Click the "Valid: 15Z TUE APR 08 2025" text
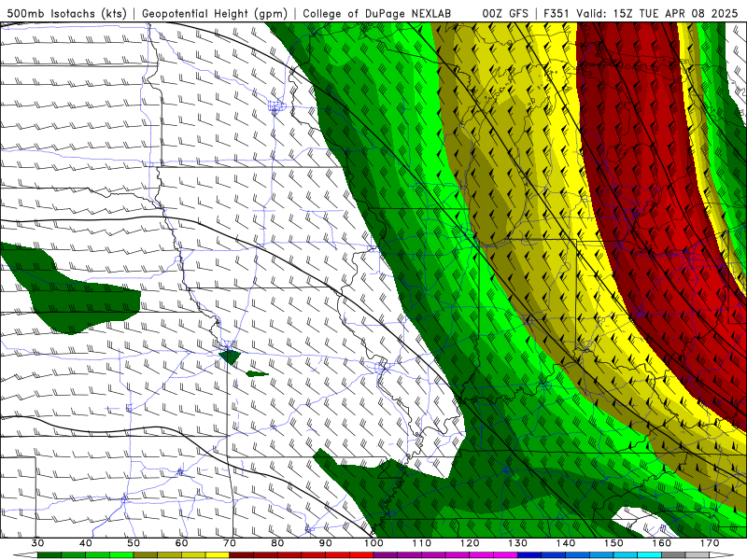This screenshot has height=560, width=747. pos(656,13)
